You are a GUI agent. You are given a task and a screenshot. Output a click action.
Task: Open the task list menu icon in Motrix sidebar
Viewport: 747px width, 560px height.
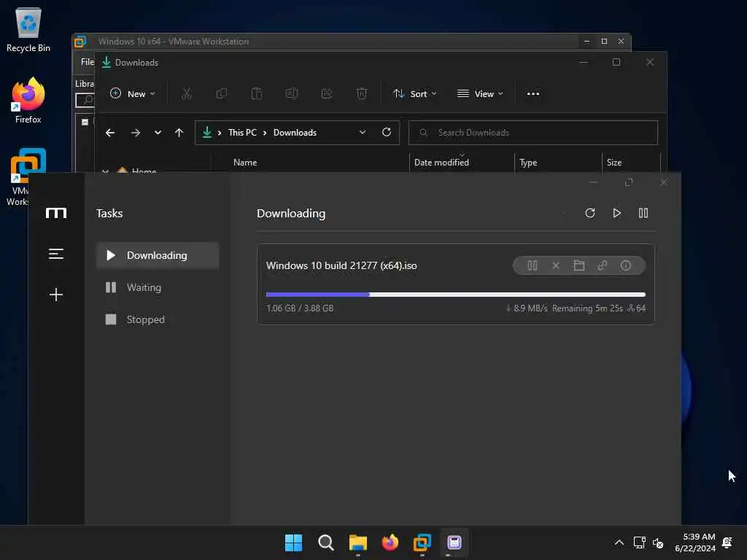pyautogui.click(x=55, y=254)
